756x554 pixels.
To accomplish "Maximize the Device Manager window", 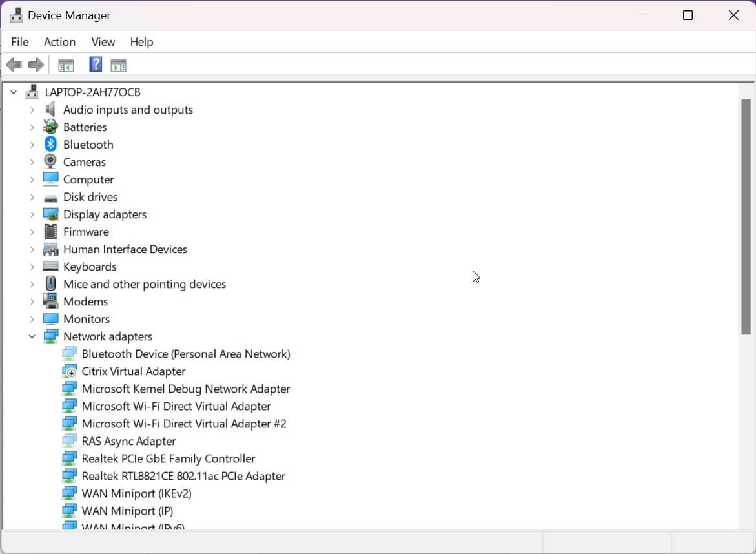I will (x=688, y=15).
